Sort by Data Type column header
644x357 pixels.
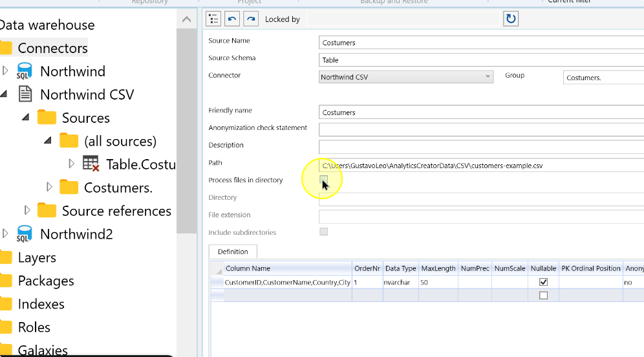pyautogui.click(x=400, y=268)
